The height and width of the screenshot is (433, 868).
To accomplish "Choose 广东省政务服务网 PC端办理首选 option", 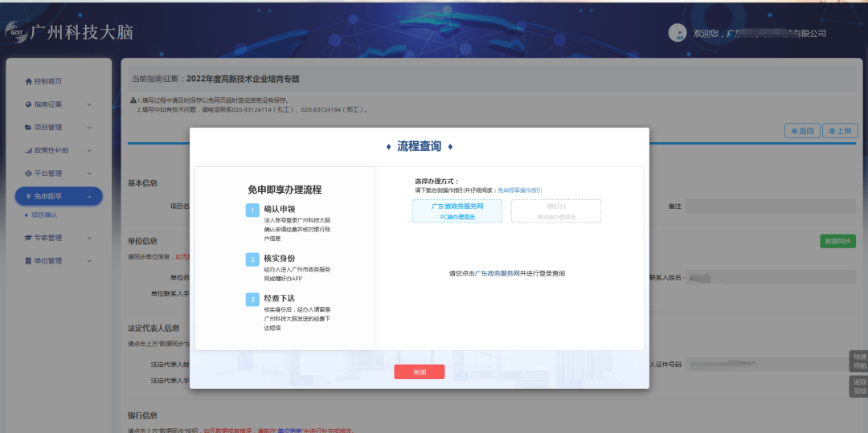I will [x=457, y=210].
